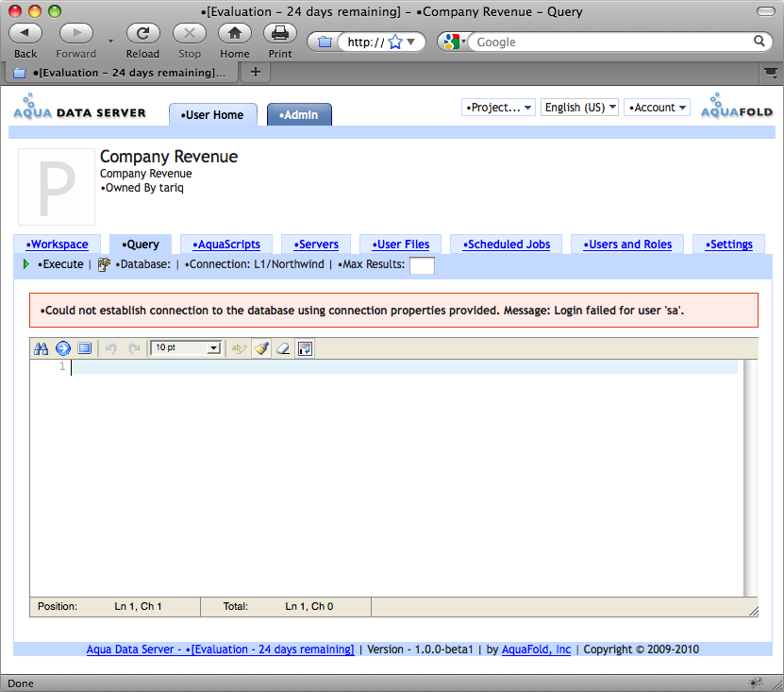Viewport: 784px width, 692px height.
Task: Switch to the Admin tab
Action: pos(299,114)
